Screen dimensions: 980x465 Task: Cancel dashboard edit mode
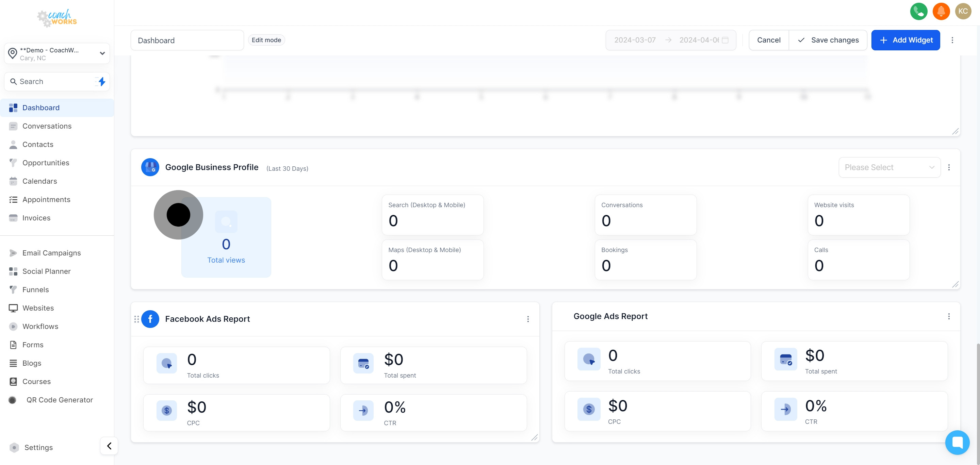pyautogui.click(x=768, y=40)
